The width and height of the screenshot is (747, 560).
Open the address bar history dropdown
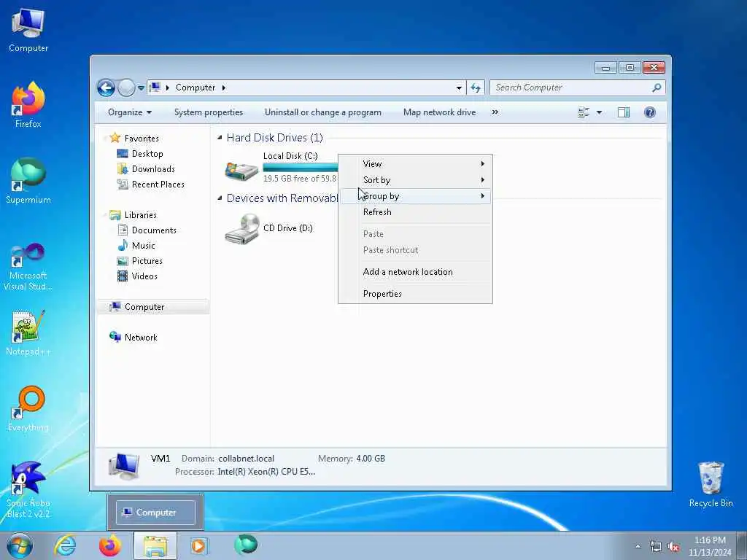pos(459,87)
